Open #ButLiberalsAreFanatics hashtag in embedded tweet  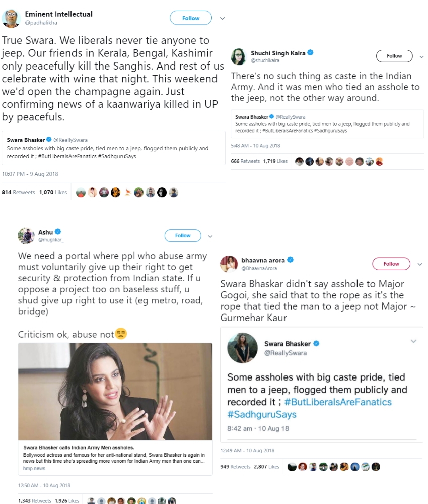click(338, 402)
